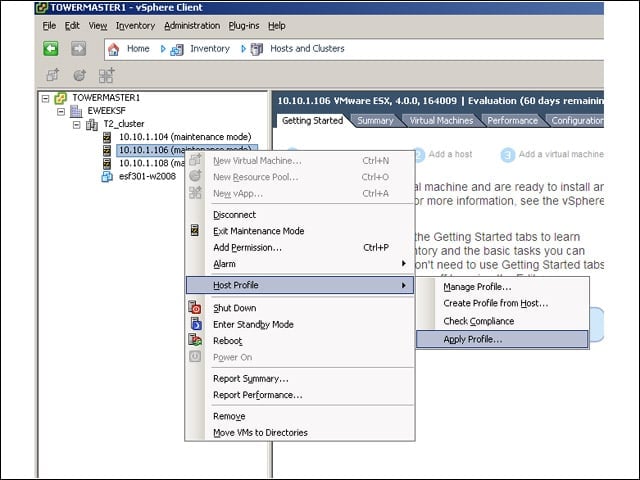Click the Reboot menu icon

click(195, 340)
